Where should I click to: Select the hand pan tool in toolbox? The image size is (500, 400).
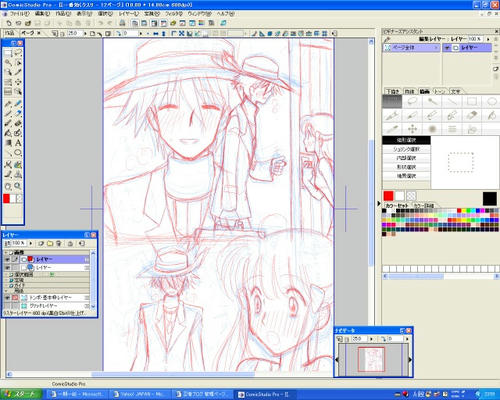coord(8,186)
